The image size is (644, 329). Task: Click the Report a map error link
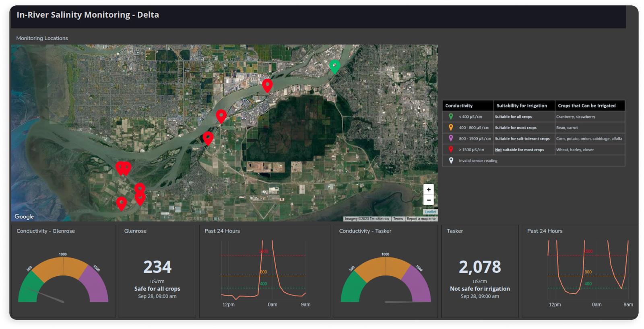pyautogui.click(x=421, y=219)
